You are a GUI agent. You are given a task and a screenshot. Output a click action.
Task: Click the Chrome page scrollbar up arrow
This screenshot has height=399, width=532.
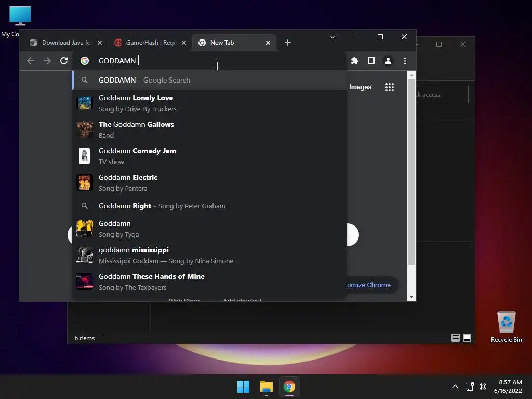[411, 75]
